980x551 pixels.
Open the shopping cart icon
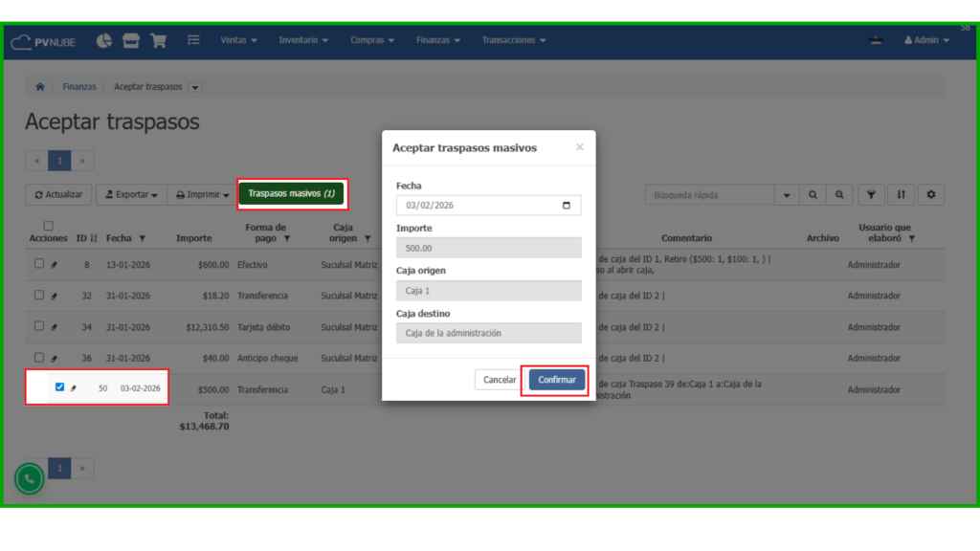[x=158, y=40]
